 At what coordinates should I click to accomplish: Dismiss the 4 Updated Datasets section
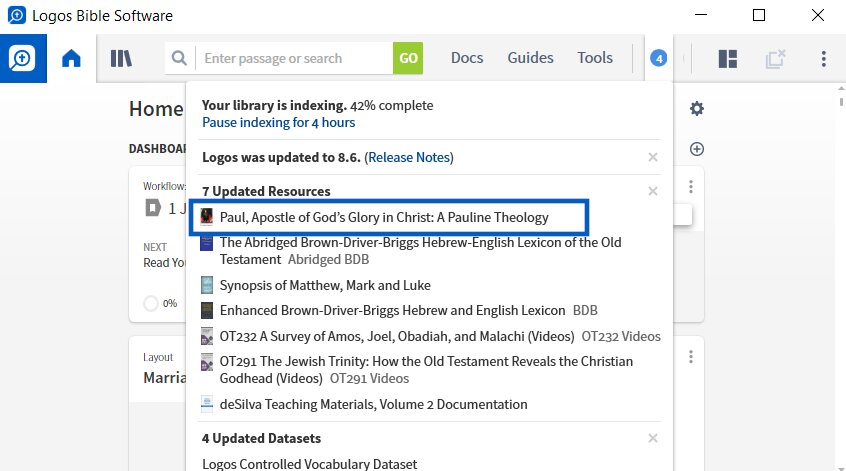653,438
